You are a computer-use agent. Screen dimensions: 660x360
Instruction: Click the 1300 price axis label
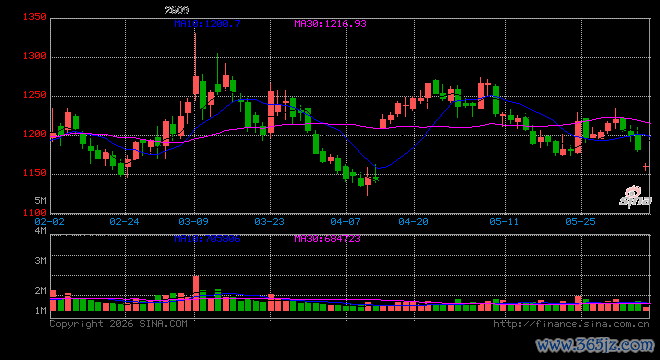(35, 56)
